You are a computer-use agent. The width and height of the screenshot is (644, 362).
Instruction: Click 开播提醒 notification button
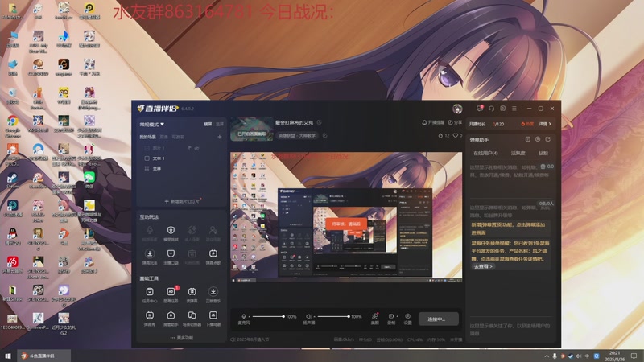click(433, 122)
